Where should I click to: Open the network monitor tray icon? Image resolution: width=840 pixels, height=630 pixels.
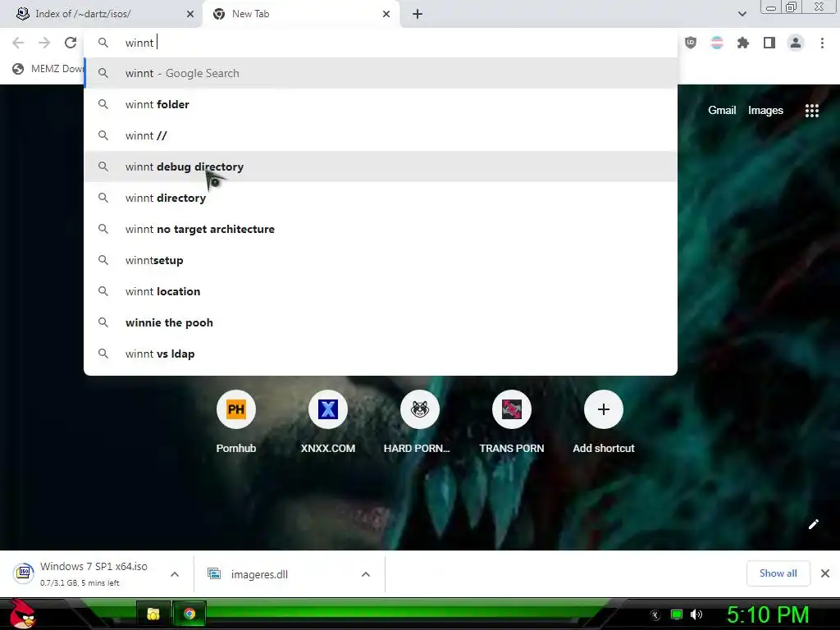click(677, 614)
